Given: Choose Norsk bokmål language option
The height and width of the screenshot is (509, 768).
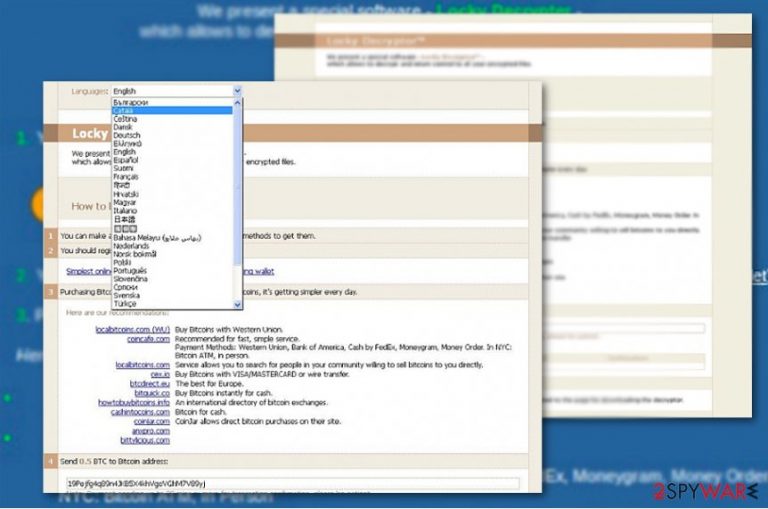Looking at the screenshot, I should coord(135,254).
